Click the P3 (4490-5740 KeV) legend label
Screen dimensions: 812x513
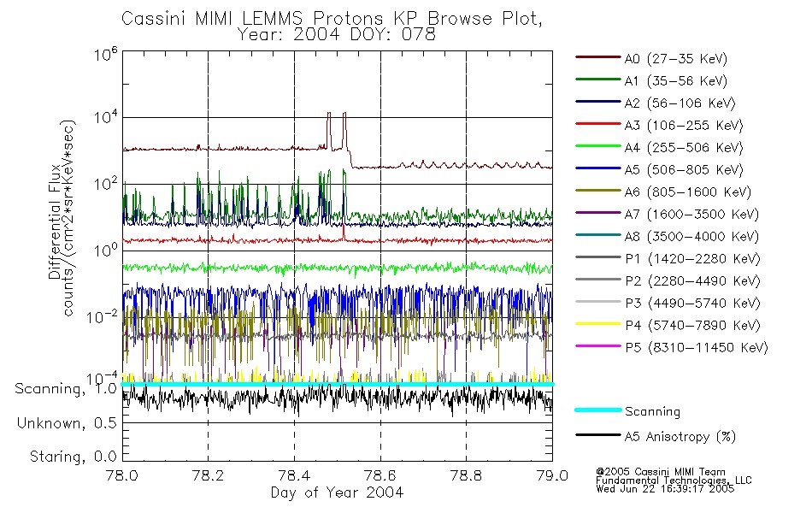[692, 304]
